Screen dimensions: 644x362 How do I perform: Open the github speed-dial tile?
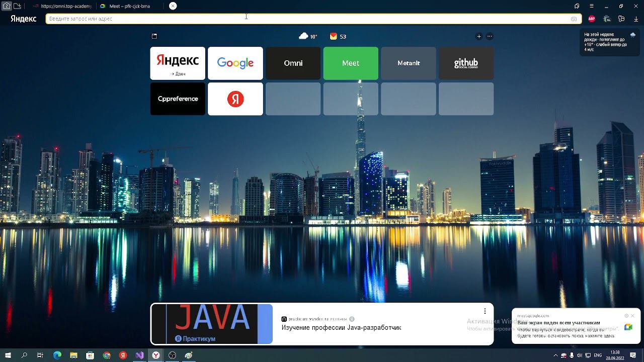pyautogui.click(x=466, y=63)
